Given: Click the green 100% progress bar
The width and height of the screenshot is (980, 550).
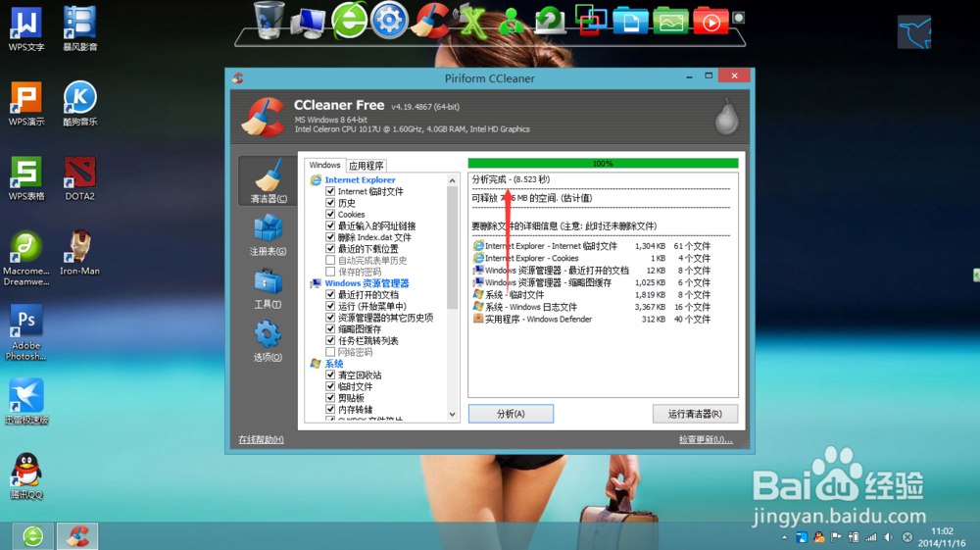Looking at the screenshot, I should tap(603, 164).
